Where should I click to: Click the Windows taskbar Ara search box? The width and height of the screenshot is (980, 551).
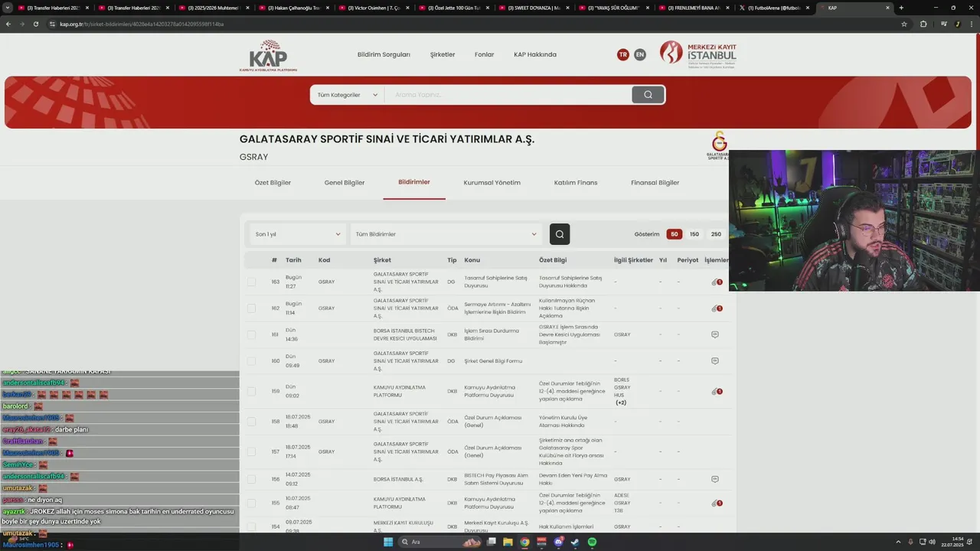[439, 542]
